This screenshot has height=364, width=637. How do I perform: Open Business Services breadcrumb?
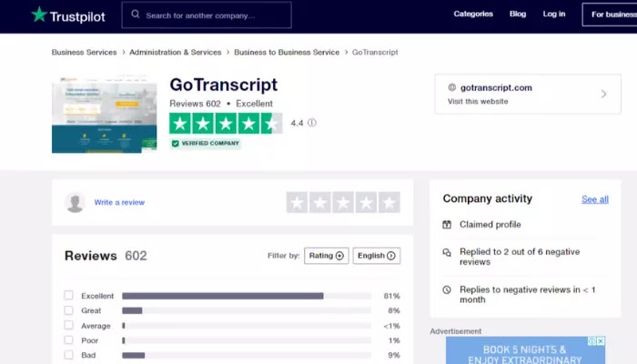pos(84,52)
